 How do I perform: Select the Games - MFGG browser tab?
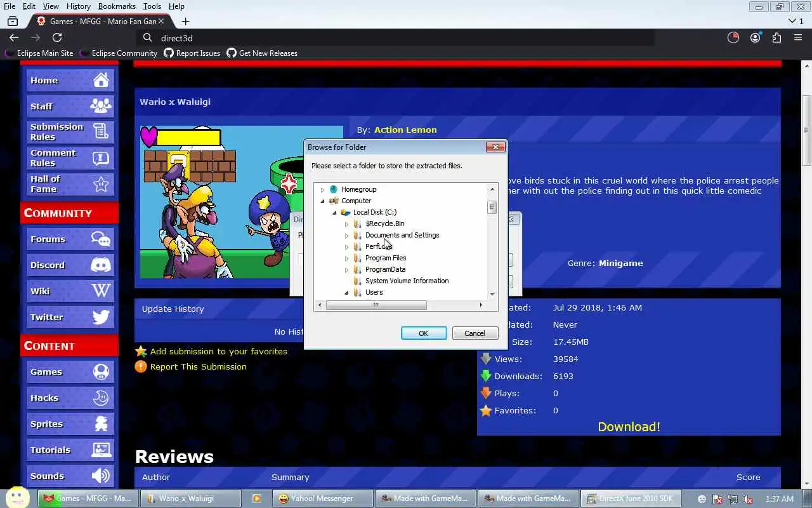(x=103, y=21)
